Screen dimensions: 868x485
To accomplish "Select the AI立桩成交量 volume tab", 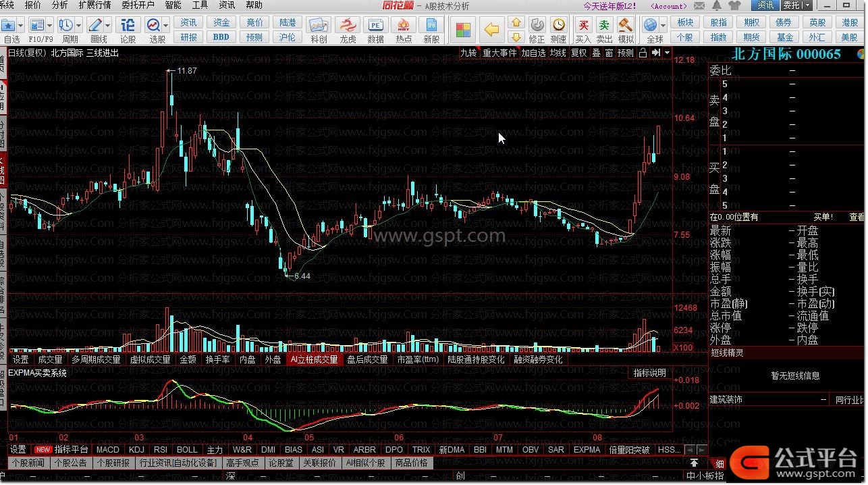I will click(314, 360).
